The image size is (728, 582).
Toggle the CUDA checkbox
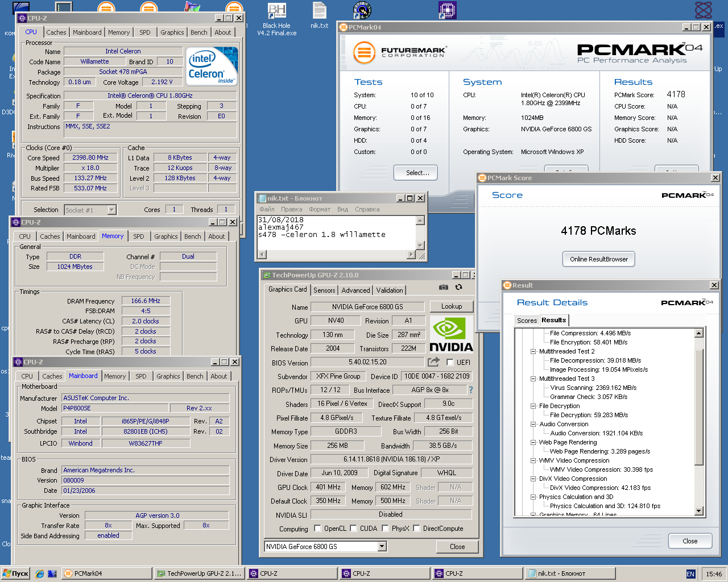[353, 528]
